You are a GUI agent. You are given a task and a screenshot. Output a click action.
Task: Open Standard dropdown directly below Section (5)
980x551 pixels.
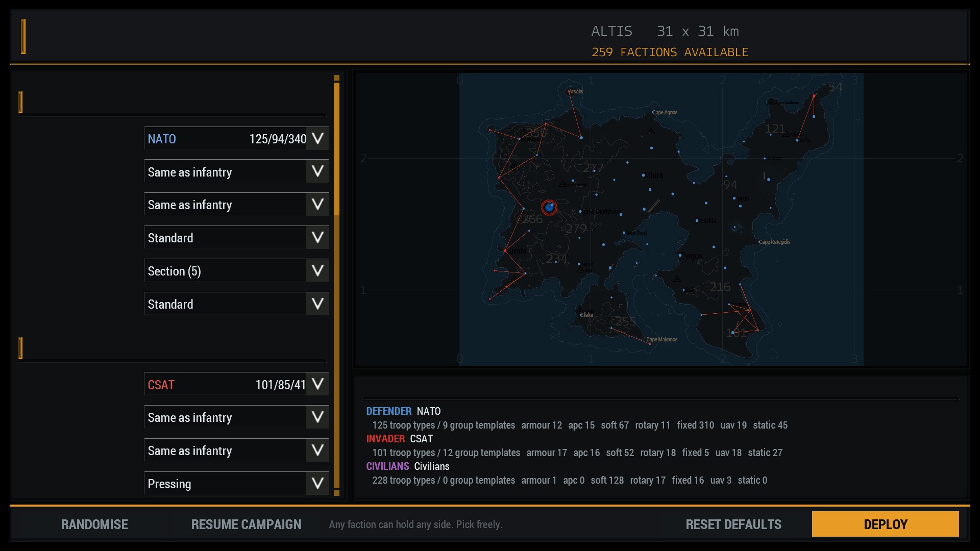pos(236,304)
